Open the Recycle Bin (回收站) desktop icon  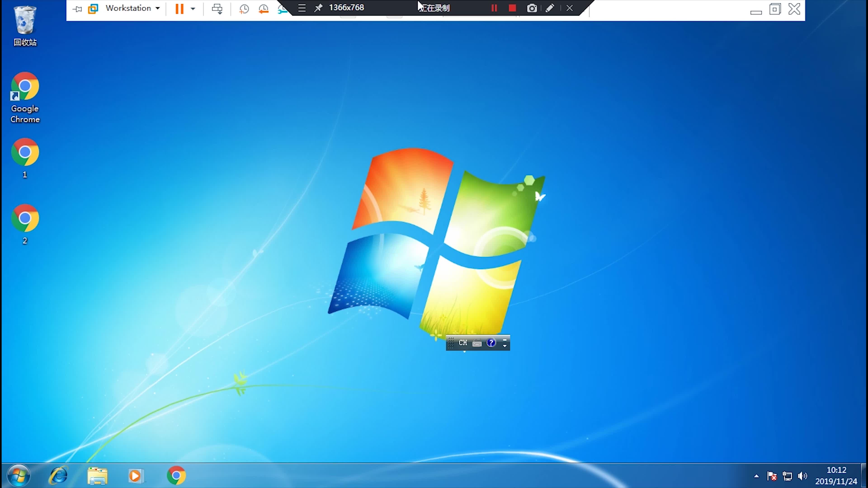(25, 26)
